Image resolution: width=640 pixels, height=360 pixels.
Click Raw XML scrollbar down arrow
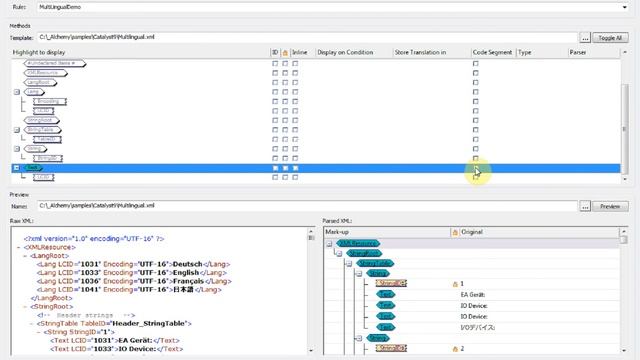click(311, 350)
